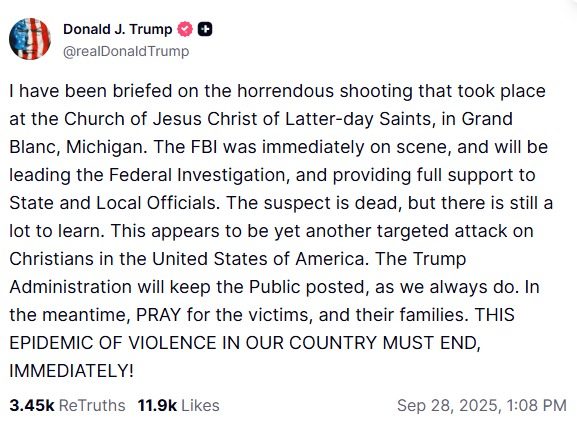
Task: Click the 1:08 PM time text
Action: point(537,406)
